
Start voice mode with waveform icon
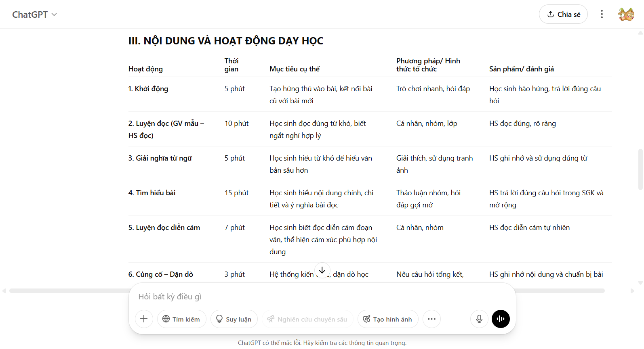[501, 319]
